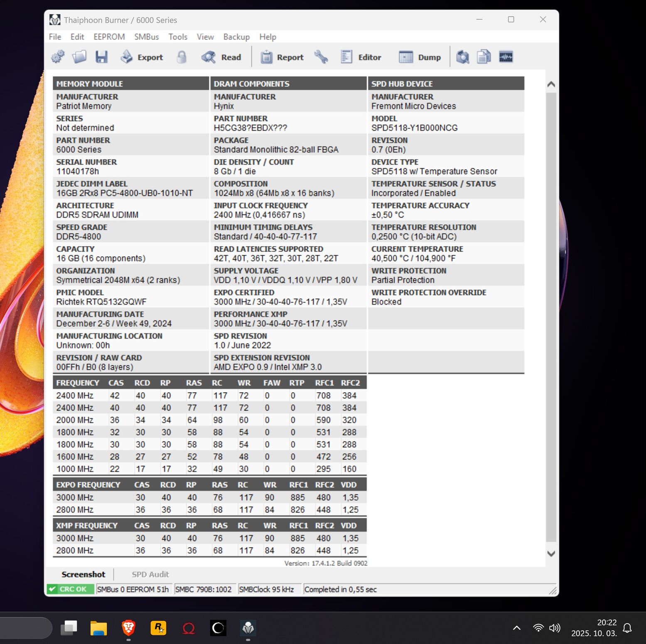Open the Report toolbar button
This screenshot has height=644, width=646.
(282, 57)
